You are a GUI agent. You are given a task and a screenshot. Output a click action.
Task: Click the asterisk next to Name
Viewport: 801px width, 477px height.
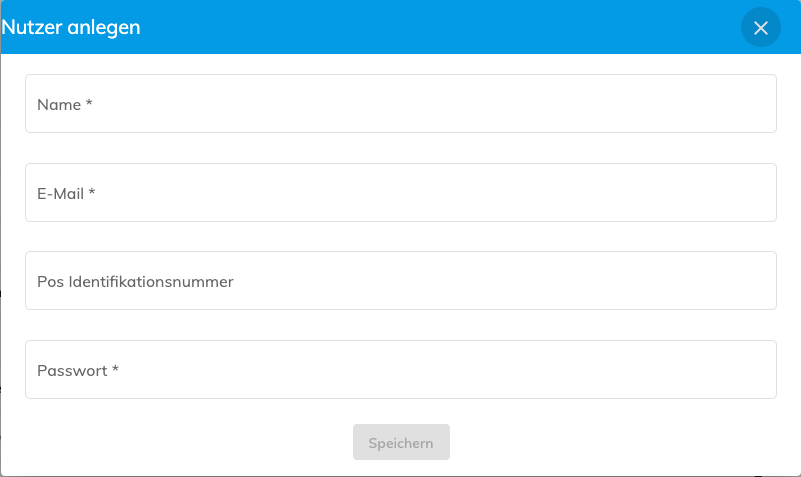point(89,103)
